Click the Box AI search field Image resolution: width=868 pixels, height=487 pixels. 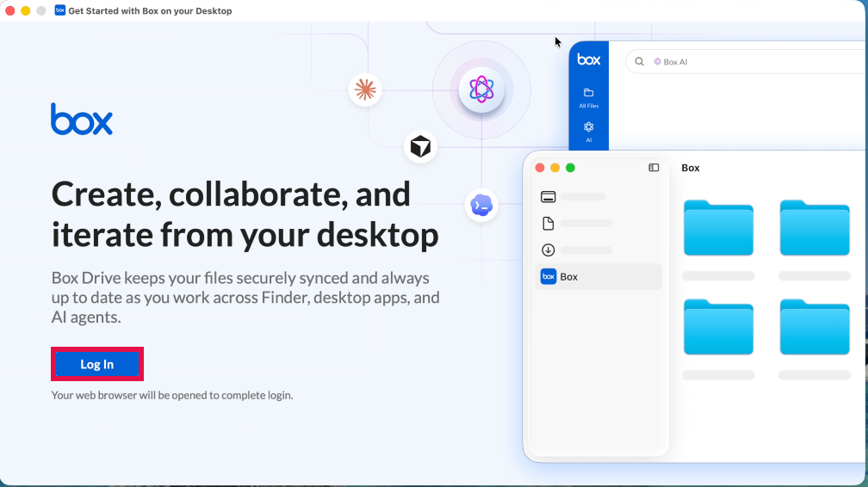coord(747,61)
